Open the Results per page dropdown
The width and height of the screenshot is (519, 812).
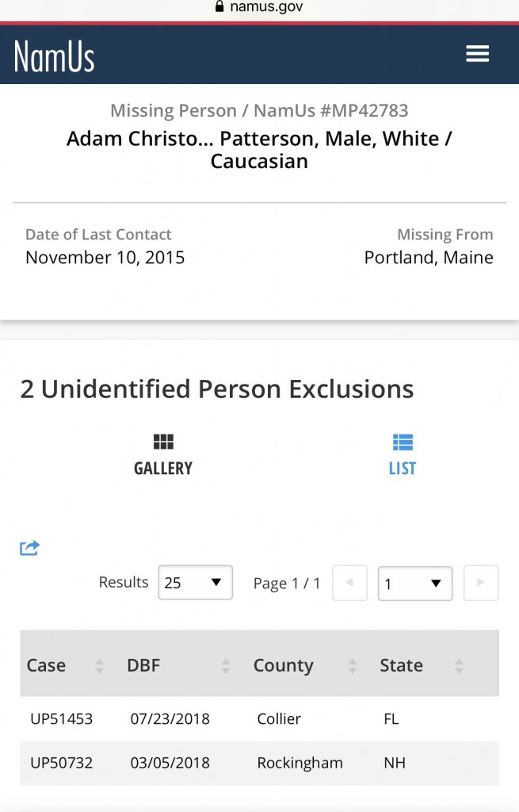[x=195, y=583]
